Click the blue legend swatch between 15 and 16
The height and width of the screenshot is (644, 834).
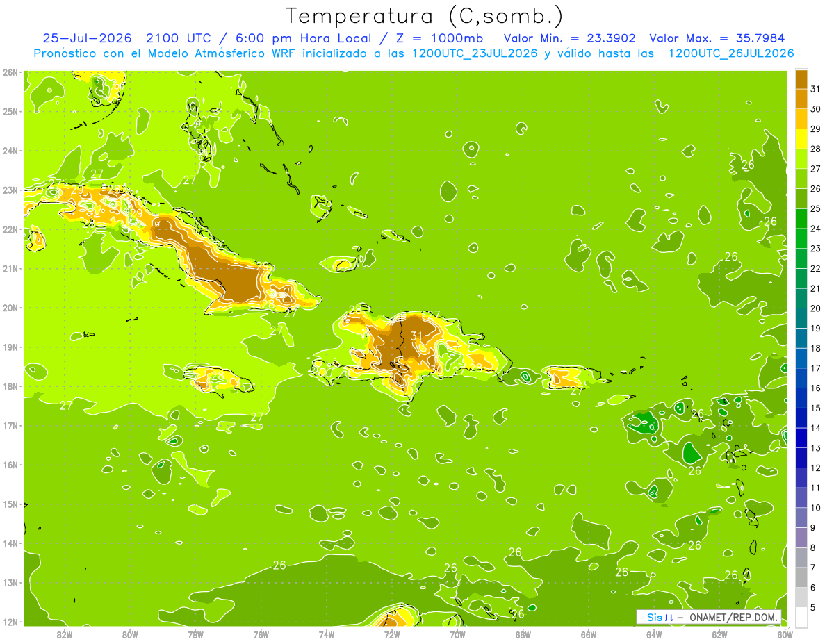coord(801,398)
